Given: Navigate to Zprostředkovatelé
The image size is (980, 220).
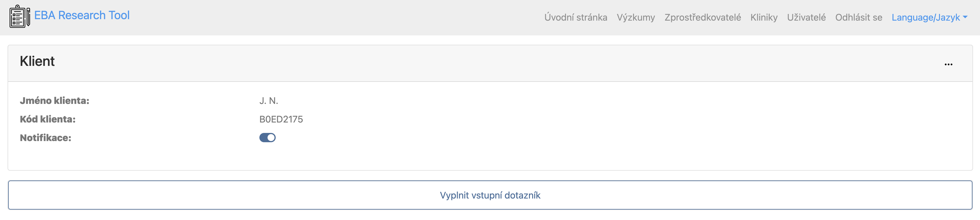Looking at the screenshot, I should pos(702,17).
